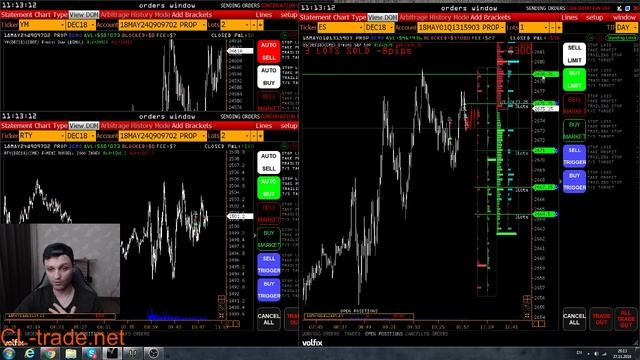Image resolution: width=640 pixels, height=360 pixels.
Task: Click BUY TRIGGER in the RTY window
Action: [269, 290]
